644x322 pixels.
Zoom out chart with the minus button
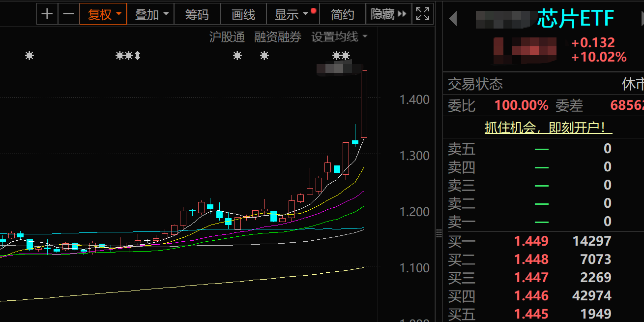[x=69, y=14]
